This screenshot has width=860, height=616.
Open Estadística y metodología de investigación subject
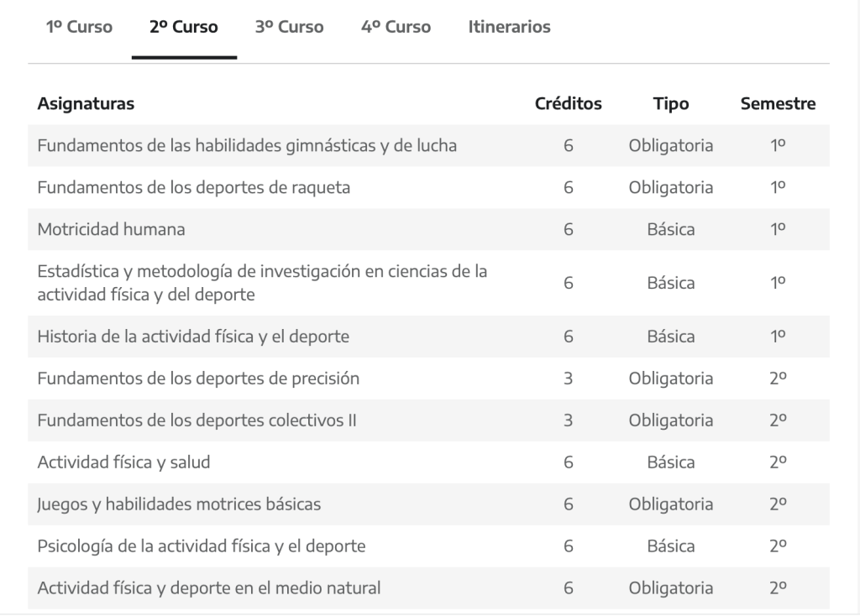262,283
